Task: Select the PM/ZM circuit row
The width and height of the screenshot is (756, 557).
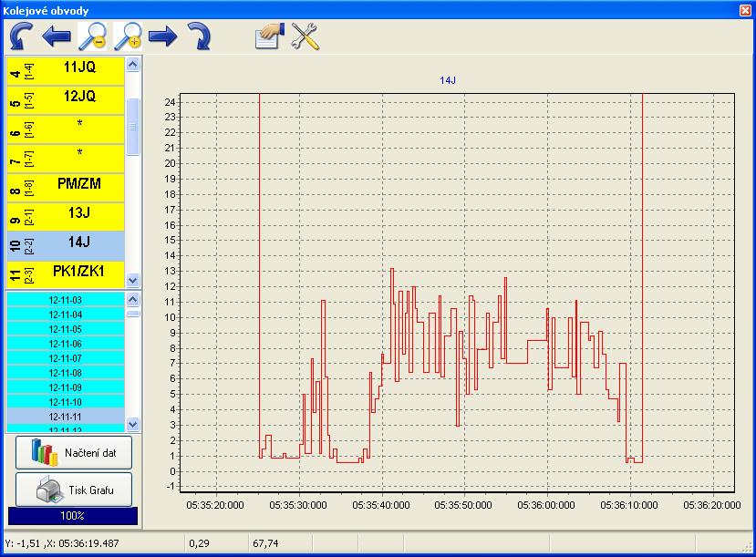Action: 66,188
